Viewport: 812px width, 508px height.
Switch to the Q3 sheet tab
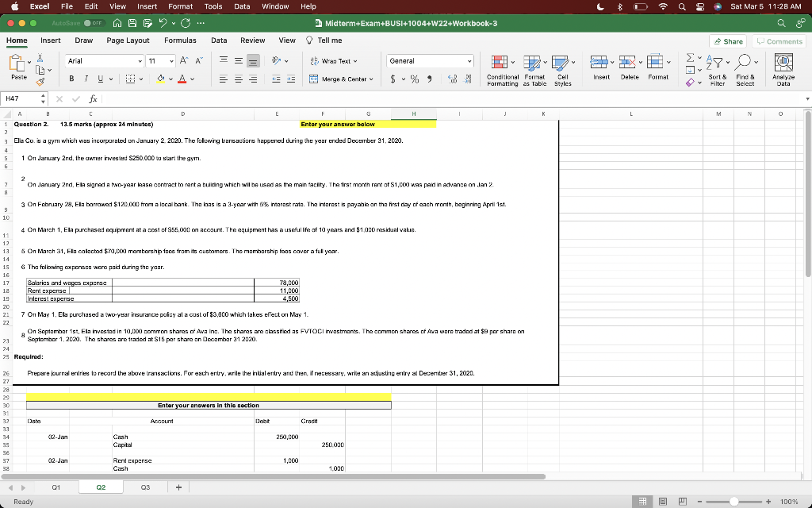(x=145, y=487)
